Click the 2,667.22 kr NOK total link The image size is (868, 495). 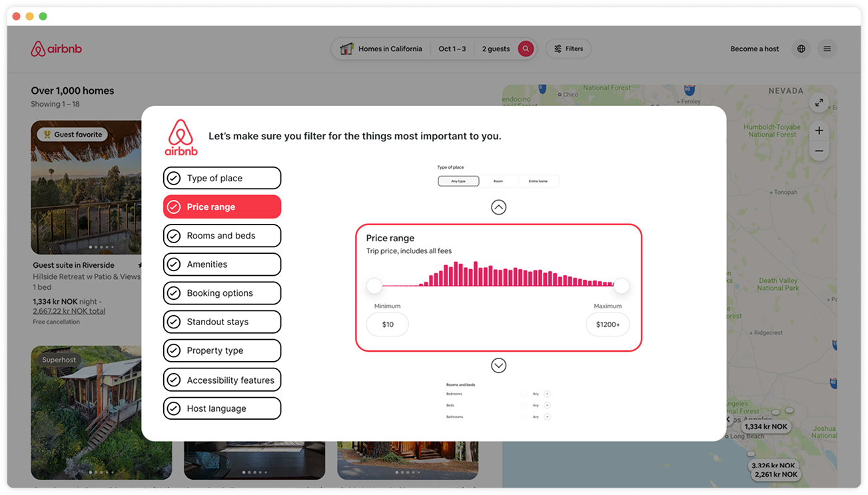click(69, 311)
